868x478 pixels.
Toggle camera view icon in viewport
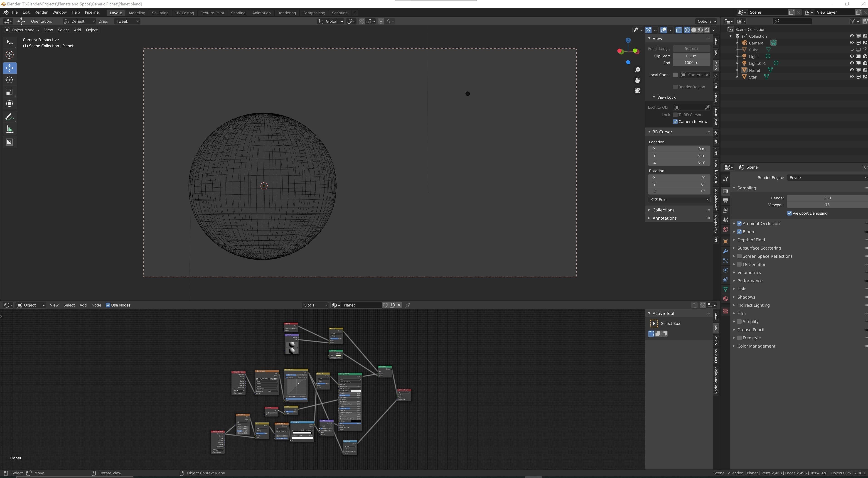pyautogui.click(x=637, y=91)
